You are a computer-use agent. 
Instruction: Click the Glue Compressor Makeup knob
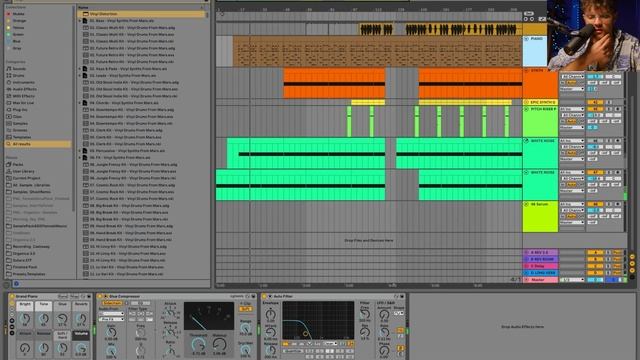(x=220, y=344)
